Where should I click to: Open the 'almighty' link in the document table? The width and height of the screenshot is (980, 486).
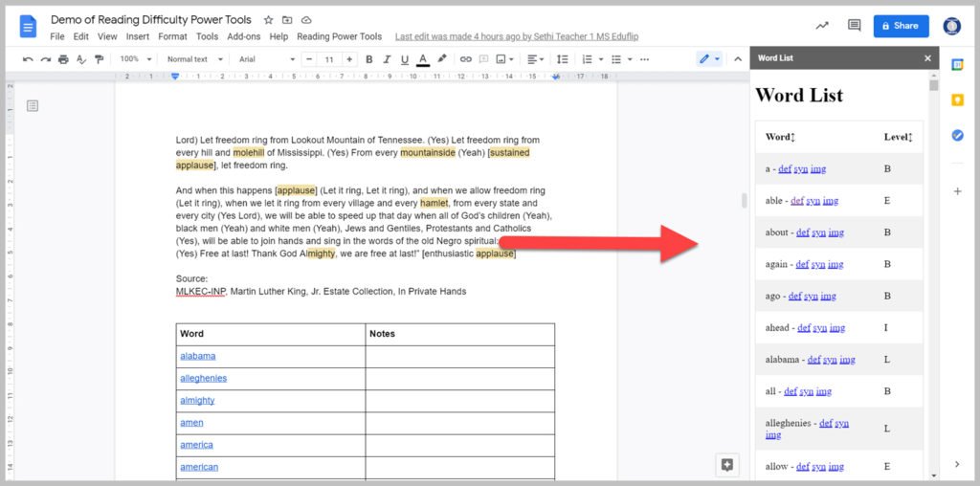(197, 401)
